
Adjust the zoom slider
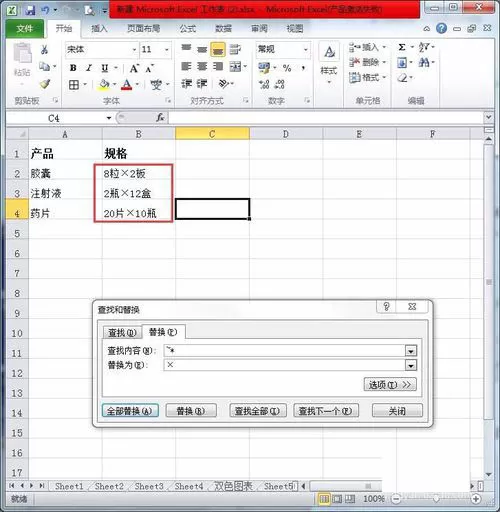coord(436,499)
